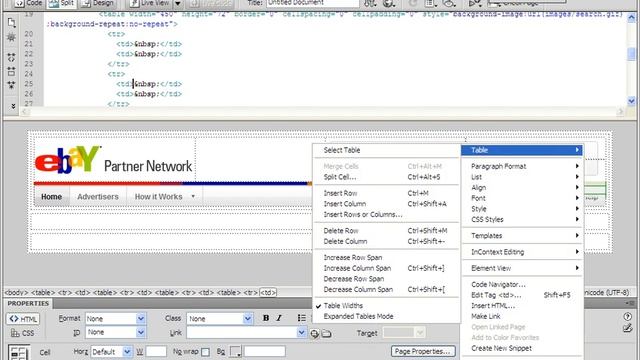Toggle Live View button

150,3
